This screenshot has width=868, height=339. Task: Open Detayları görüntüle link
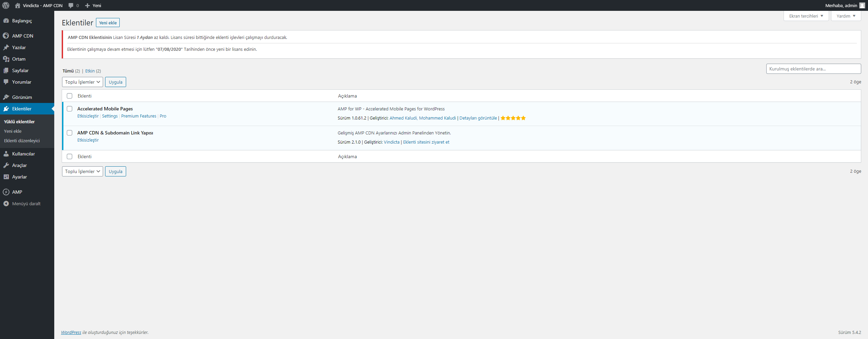478,118
